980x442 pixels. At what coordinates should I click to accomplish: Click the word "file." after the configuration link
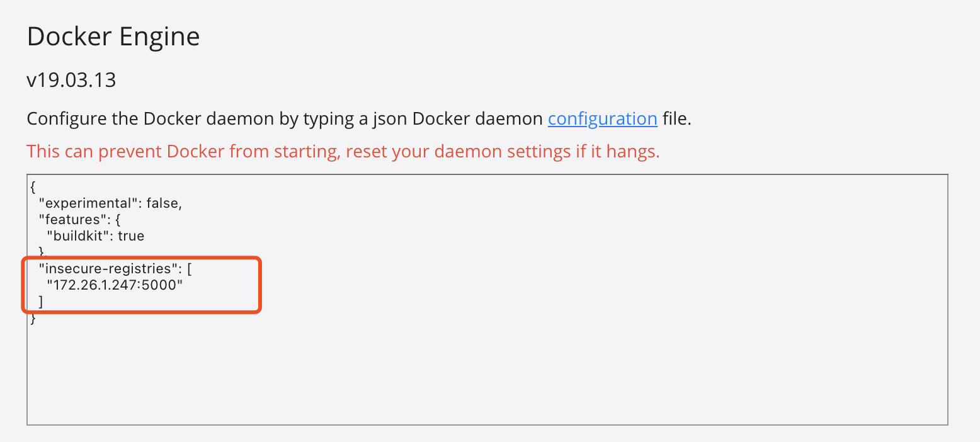click(677, 118)
